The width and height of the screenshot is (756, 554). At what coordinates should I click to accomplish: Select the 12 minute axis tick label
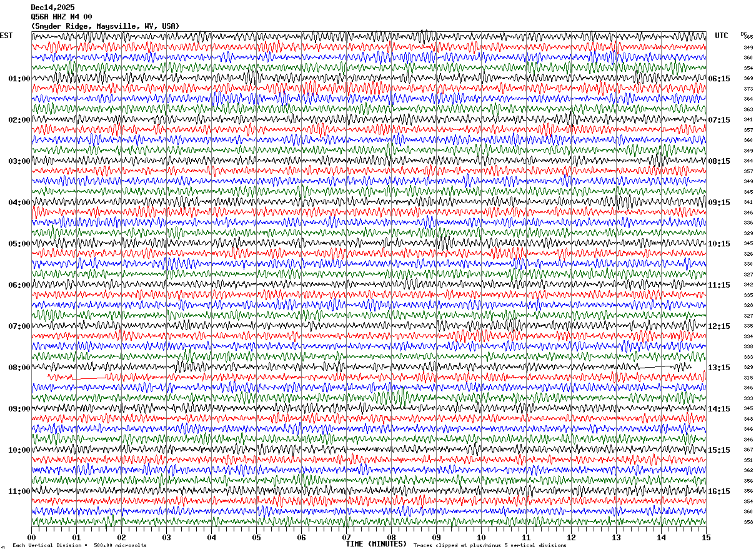pyautogui.click(x=571, y=537)
